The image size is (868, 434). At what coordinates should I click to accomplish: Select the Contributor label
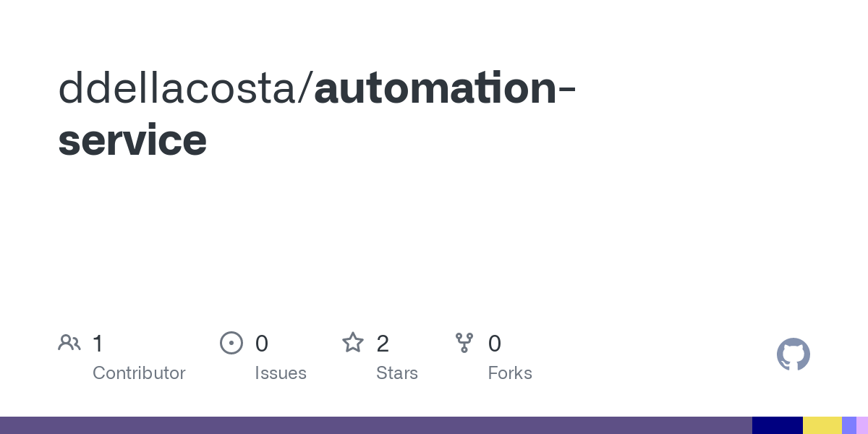(x=139, y=373)
